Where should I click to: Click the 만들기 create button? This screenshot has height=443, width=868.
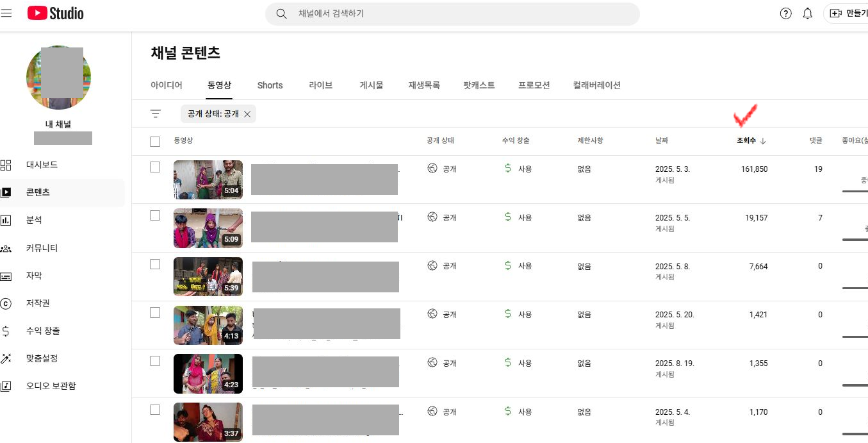pos(848,13)
